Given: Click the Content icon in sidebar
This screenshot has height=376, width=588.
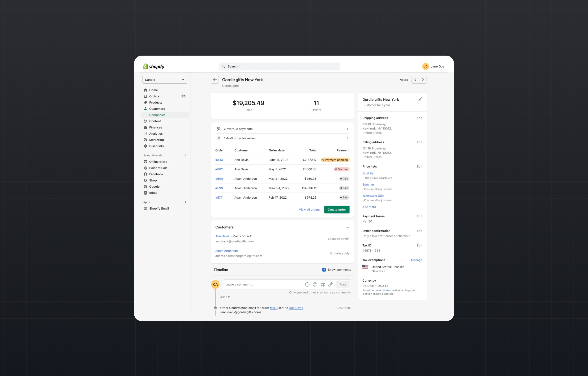Looking at the screenshot, I should (145, 121).
